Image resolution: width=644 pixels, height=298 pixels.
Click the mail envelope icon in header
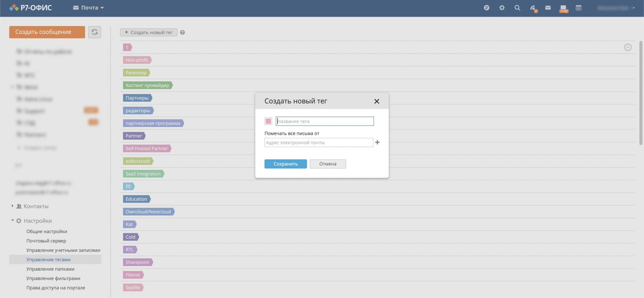coord(548,8)
